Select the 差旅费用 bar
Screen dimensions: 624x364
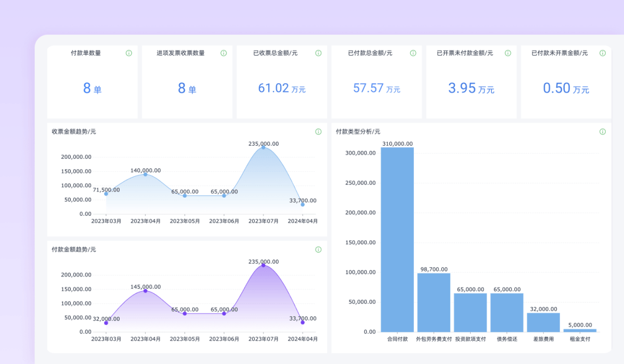pos(543,322)
